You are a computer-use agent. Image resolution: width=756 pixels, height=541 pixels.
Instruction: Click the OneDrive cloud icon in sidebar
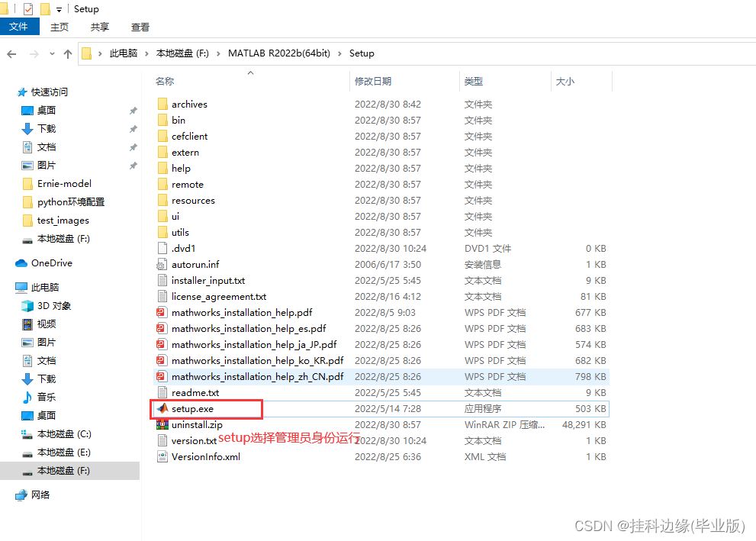click(21, 263)
